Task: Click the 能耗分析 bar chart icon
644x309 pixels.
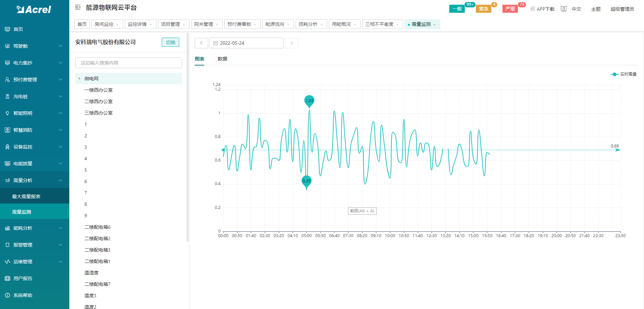Action: [7, 228]
